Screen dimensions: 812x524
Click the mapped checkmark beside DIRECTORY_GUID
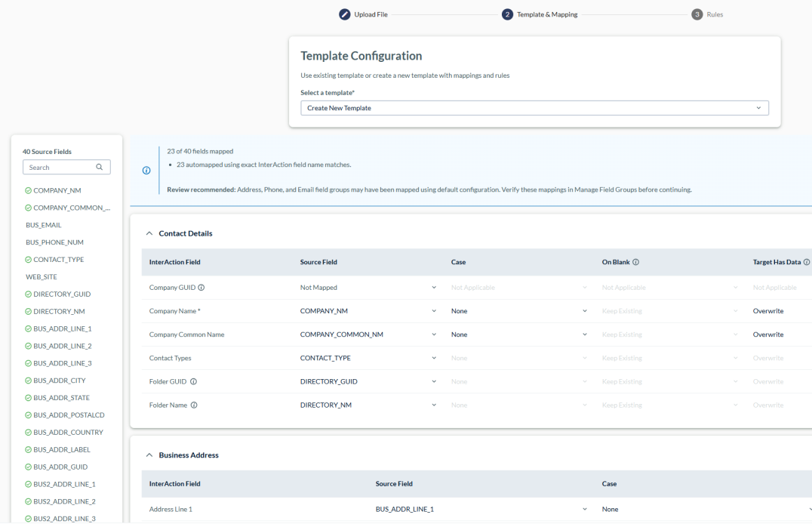(28, 294)
